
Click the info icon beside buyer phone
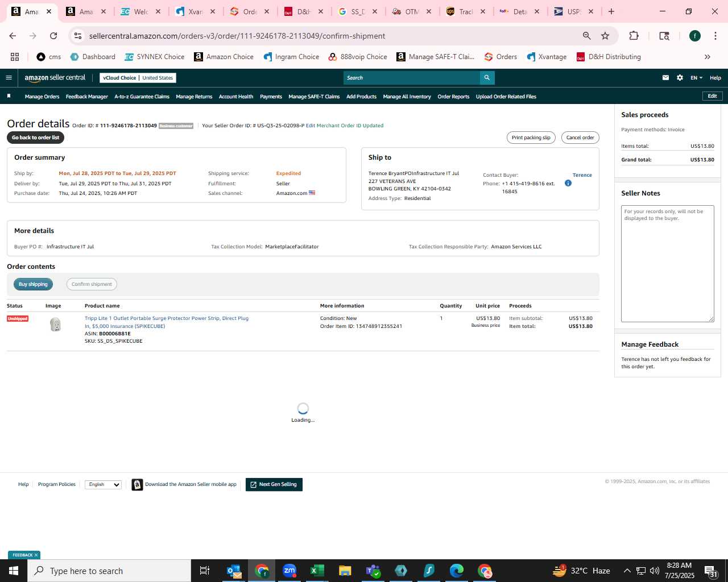(x=568, y=183)
